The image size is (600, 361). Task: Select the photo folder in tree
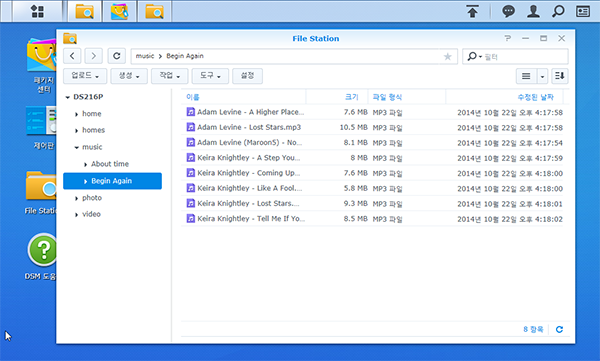(x=92, y=198)
